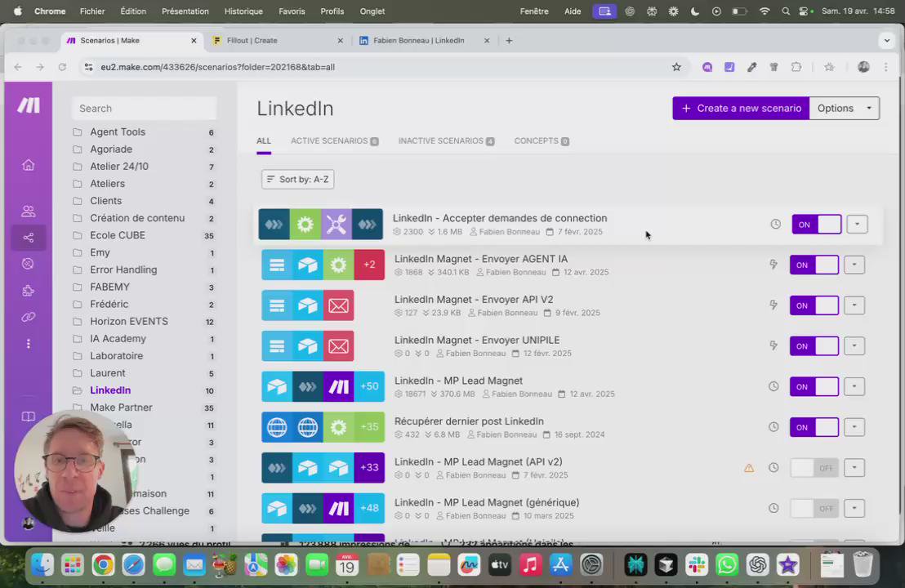The width and height of the screenshot is (905, 588).
Task: Open Slack from the Dock
Action: pyautogui.click(x=697, y=564)
